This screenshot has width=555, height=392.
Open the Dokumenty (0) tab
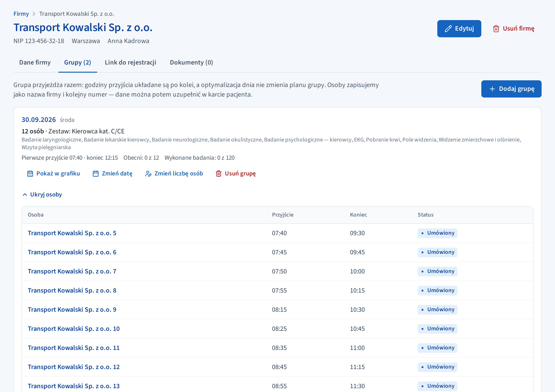[x=191, y=63]
